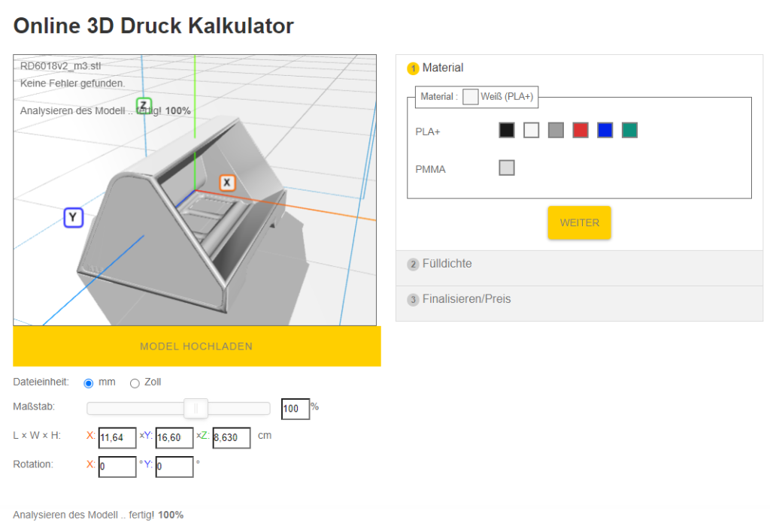
Task: Select the PMMA material swatch
Action: [507, 168]
